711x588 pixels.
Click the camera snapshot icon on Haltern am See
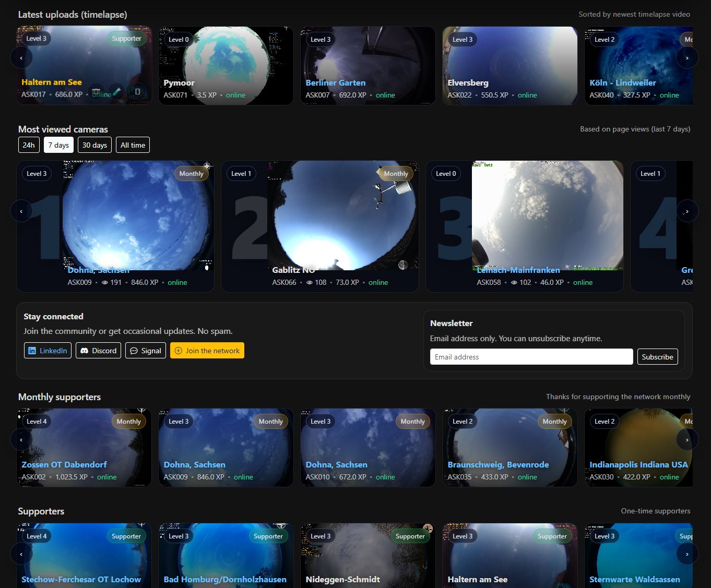95,91
